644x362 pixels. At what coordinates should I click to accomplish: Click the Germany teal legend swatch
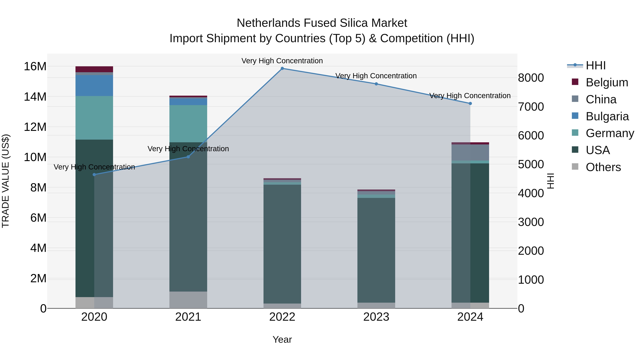(575, 133)
